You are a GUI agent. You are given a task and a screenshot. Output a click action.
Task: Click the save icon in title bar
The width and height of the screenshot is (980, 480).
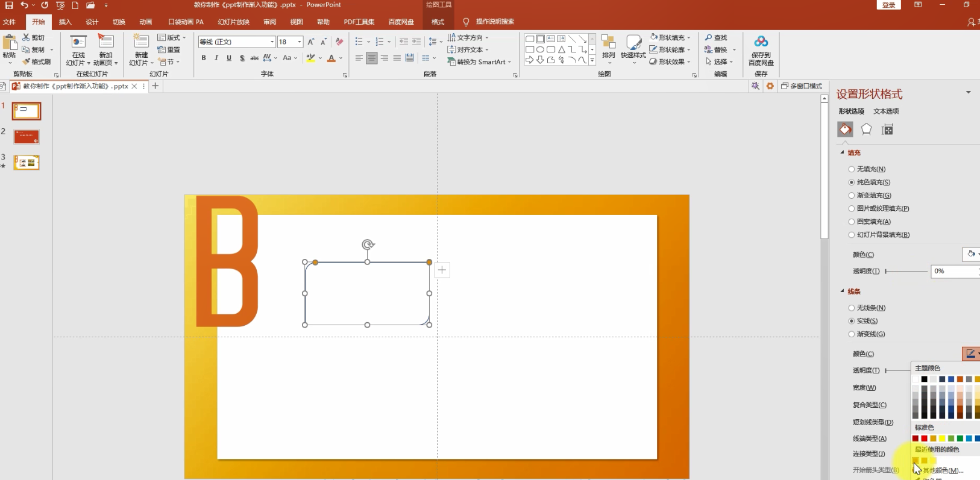click(x=9, y=5)
